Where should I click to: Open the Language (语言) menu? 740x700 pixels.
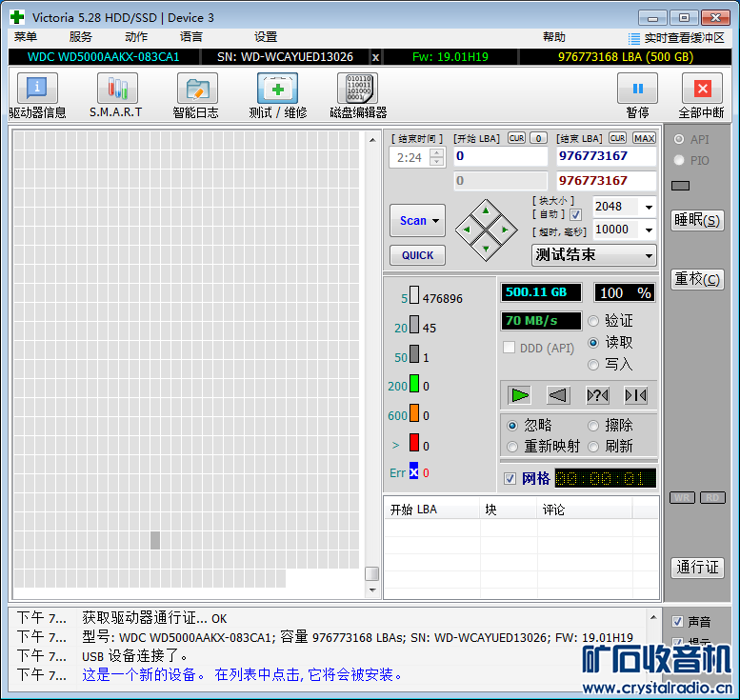(x=191, y=37)
